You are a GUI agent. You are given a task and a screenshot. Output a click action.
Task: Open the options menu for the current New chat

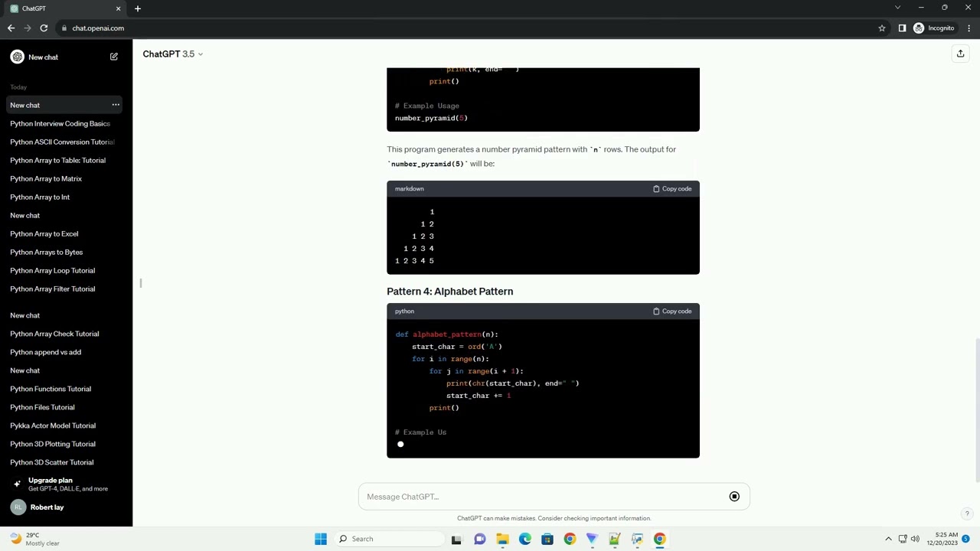click(x=116, y=105)
